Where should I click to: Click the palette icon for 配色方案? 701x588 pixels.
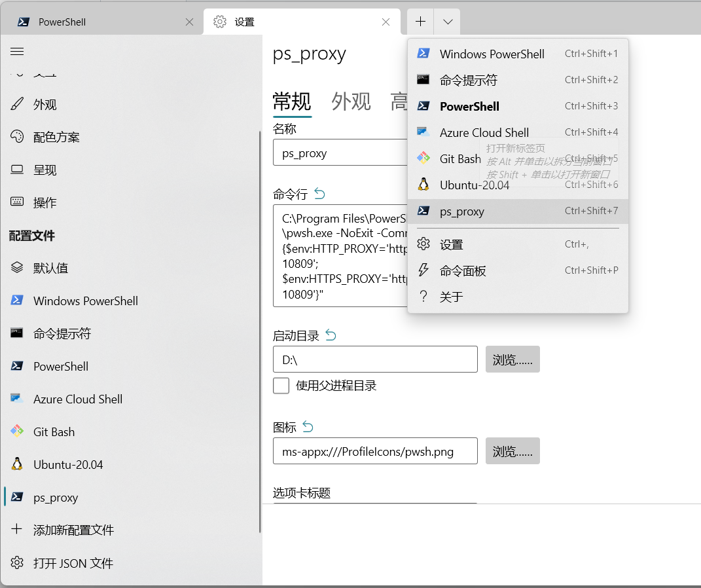[17, 136]
